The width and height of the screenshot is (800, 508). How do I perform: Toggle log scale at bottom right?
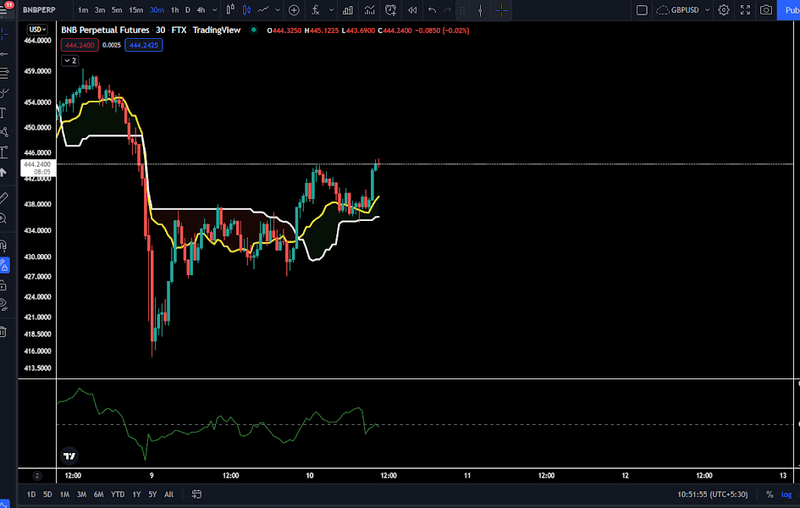787,494
